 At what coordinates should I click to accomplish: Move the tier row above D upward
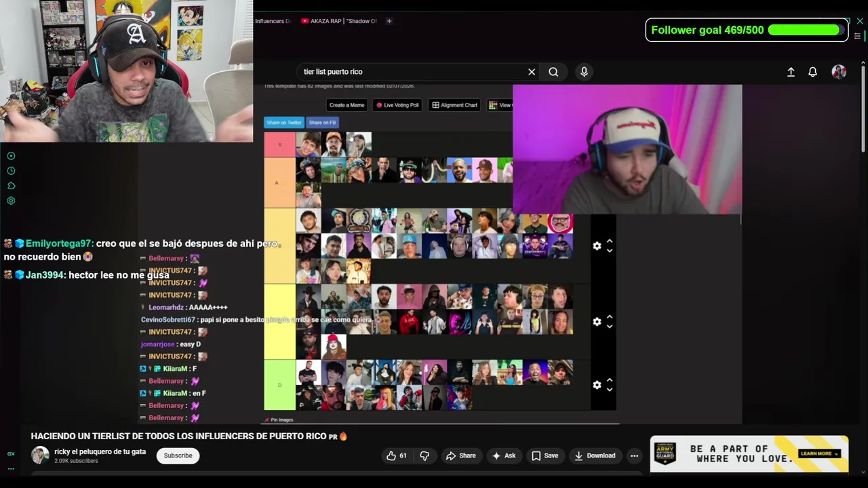[610, 317]
